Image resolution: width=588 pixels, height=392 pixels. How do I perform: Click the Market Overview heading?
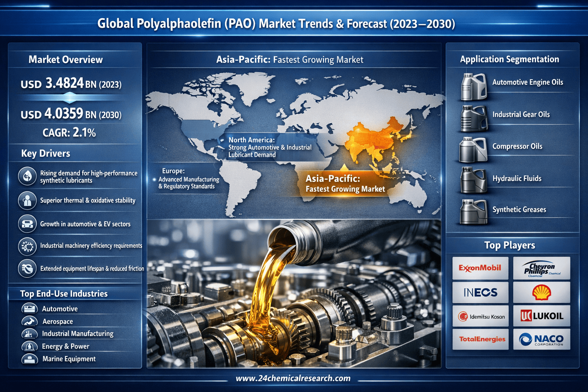point(65,60)
